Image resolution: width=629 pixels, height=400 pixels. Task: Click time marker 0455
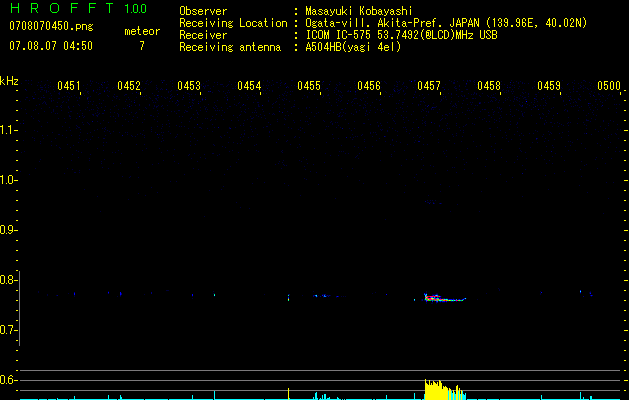tap(309, 86)
